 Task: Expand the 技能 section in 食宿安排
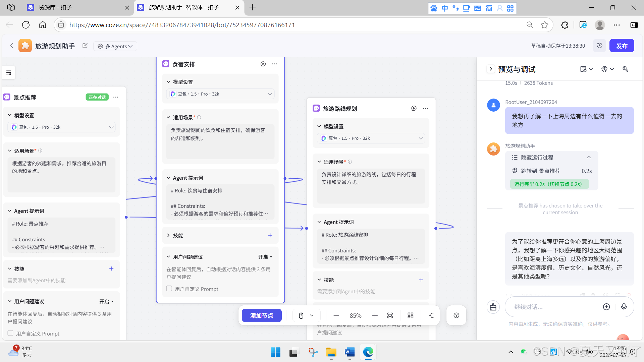coord(168,235)
